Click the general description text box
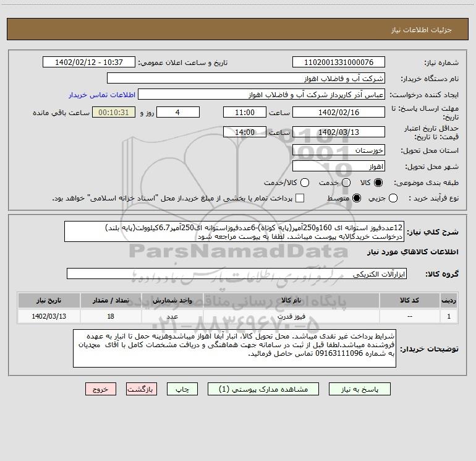This screenshot has height=461, width=476. (234, 231)
